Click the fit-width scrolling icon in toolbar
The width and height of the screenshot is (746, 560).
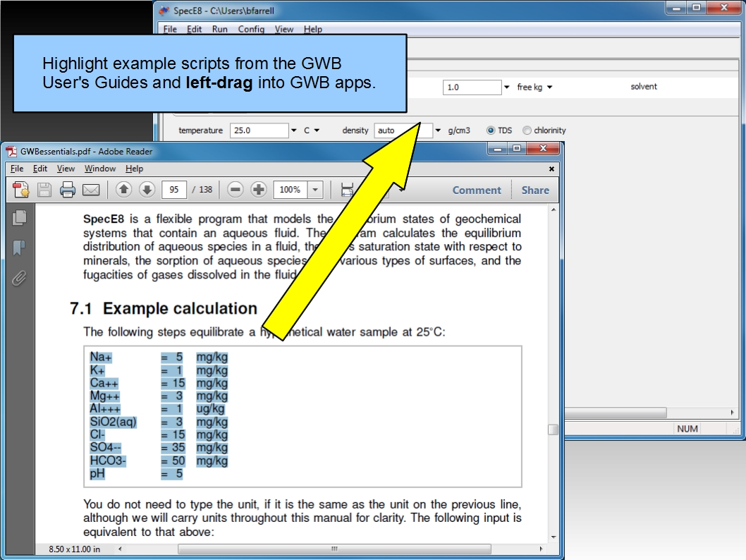click(x=347, y=190)
